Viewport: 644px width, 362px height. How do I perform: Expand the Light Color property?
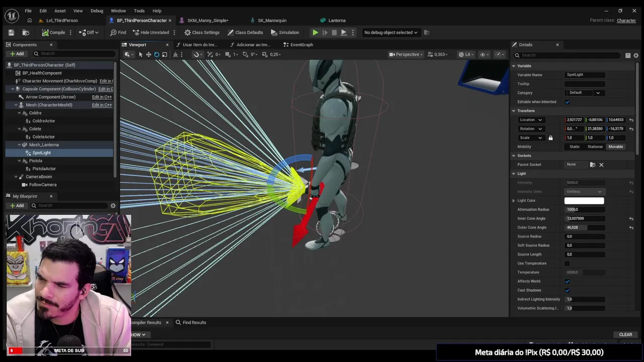coord(514,201)
